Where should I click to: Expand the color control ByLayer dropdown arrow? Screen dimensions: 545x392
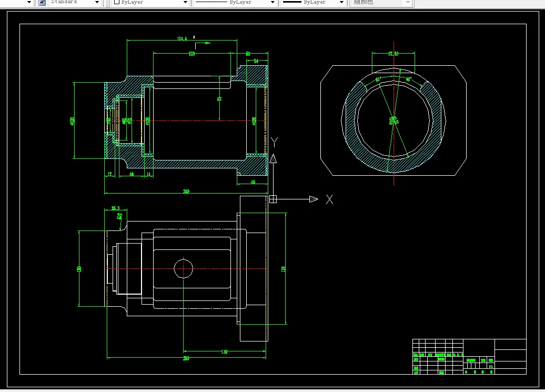(185, 3)
